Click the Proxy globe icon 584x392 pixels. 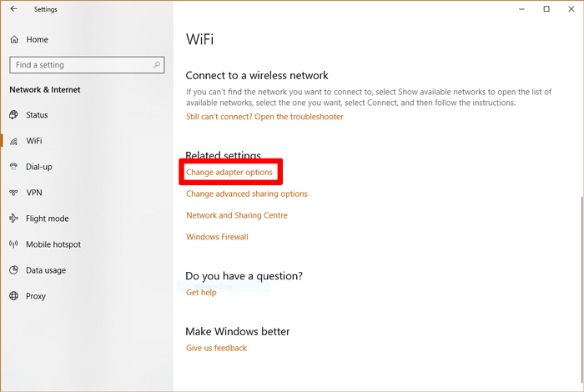coord(14,296)
